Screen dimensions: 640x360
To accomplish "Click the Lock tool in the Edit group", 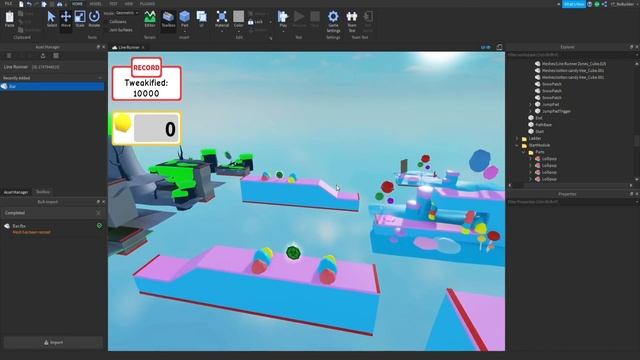I will [256, 22].
